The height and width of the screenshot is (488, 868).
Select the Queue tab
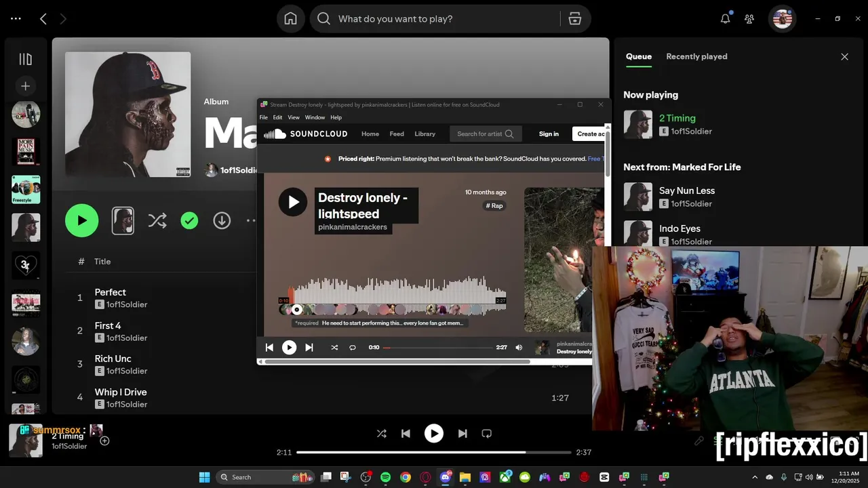point(639,56)
